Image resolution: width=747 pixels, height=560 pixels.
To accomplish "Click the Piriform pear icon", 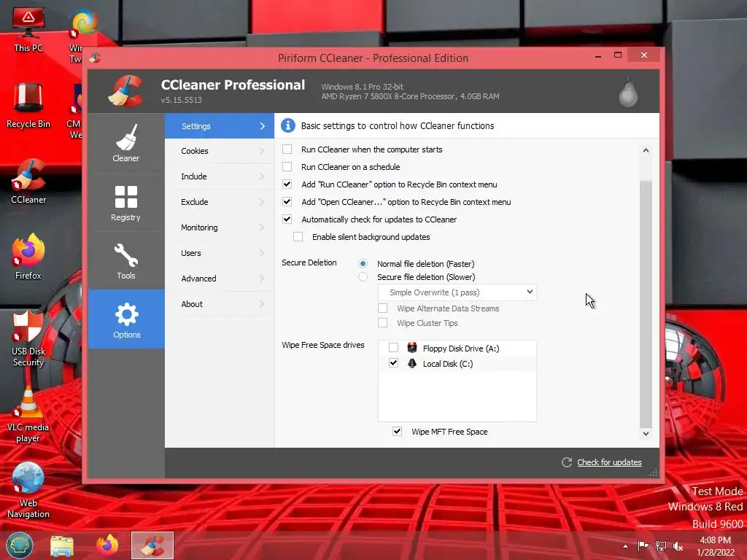I will 628,93.
